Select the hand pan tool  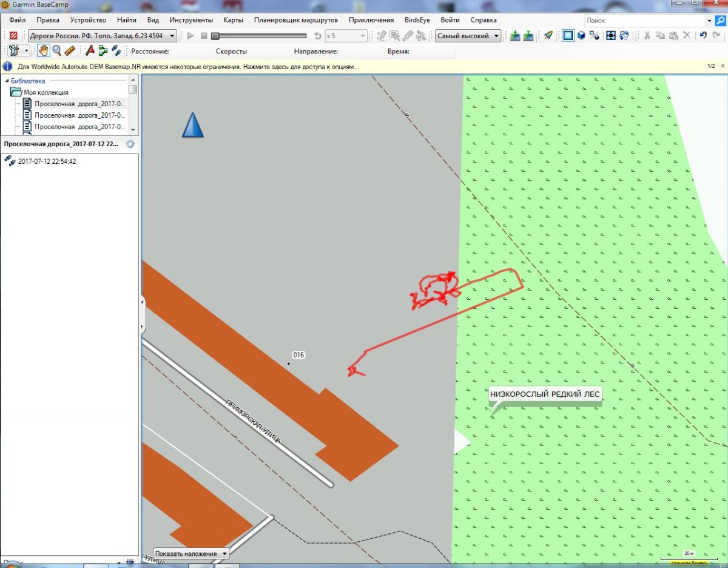44,51
